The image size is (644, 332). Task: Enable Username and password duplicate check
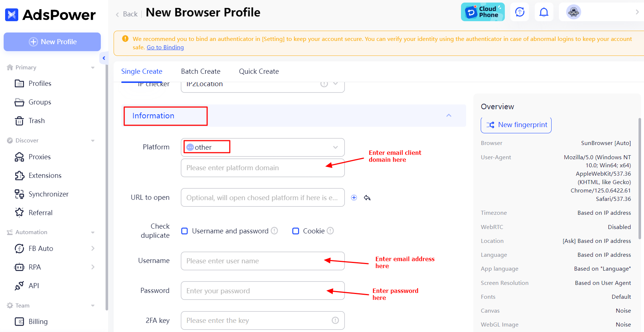point(184,231)
